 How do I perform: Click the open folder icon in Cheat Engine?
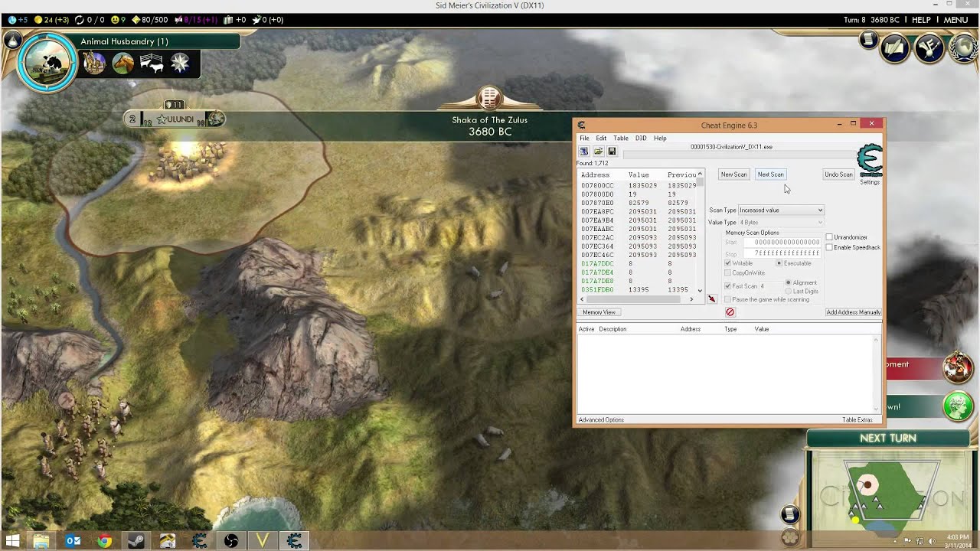598,152
